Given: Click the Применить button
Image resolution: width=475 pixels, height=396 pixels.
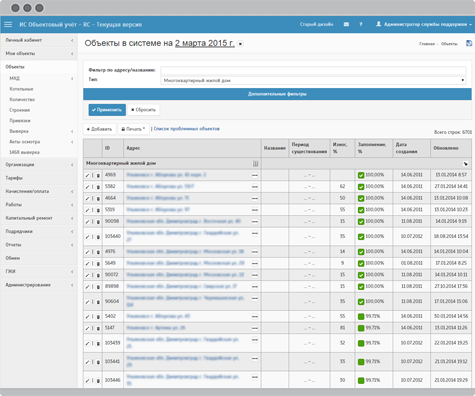Looking at the screenshot, I should [107, 110].
